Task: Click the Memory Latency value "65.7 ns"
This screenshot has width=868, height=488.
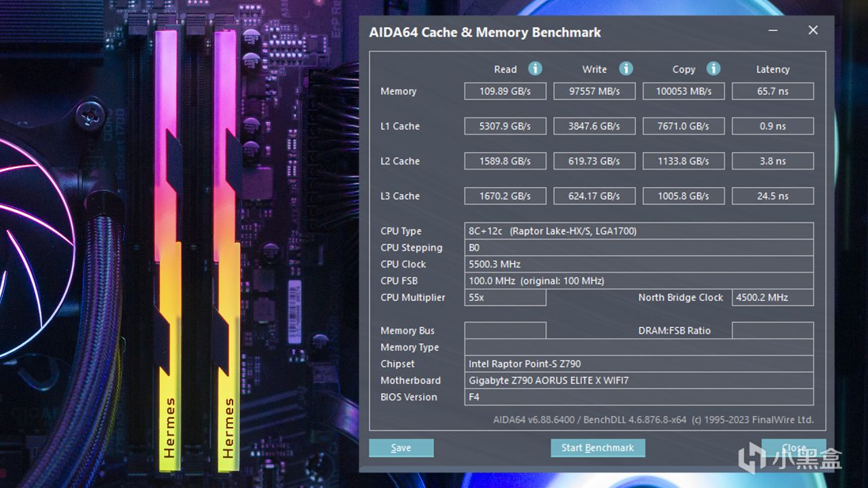Action: click(x=773, y=91)
